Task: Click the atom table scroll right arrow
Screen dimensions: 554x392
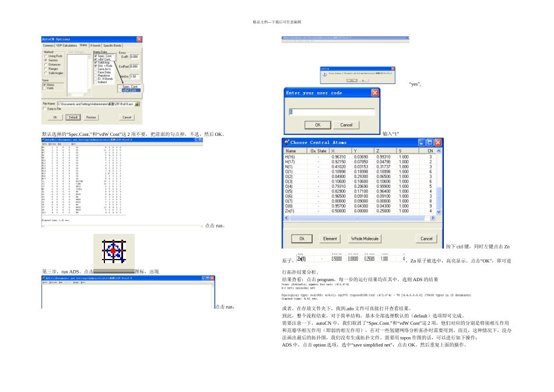Action: pyautogui.click(x=433, y=218)
